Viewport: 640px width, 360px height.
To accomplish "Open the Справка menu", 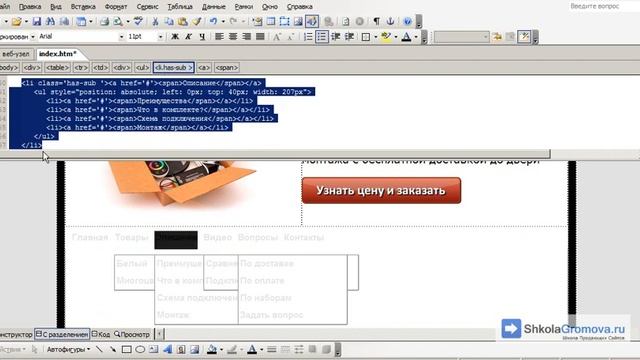I will pos(300,7).
